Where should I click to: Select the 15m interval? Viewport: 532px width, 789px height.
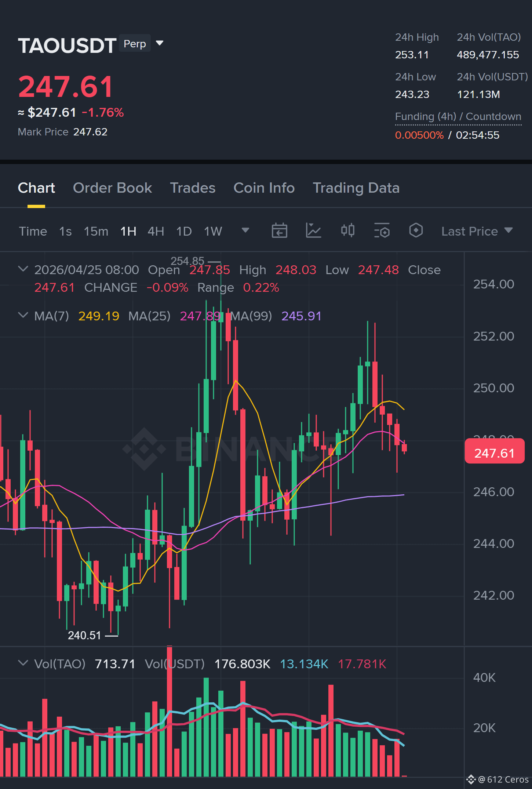coord(96,231)
